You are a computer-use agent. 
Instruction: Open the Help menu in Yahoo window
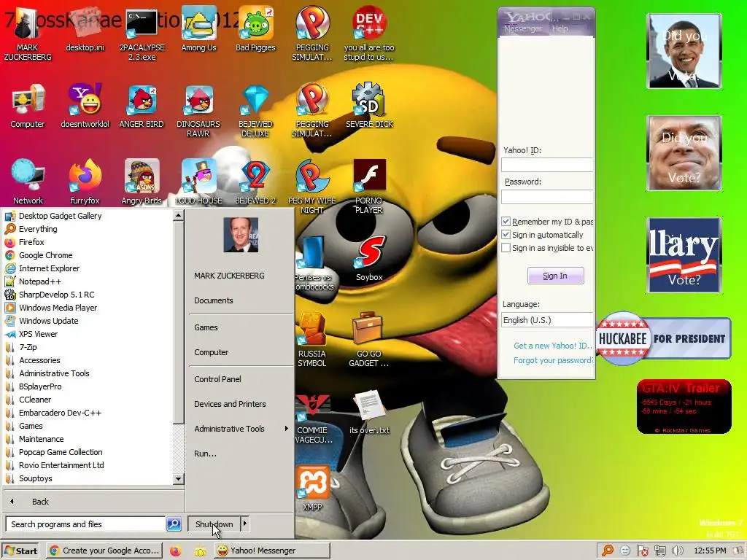[560, 28]
